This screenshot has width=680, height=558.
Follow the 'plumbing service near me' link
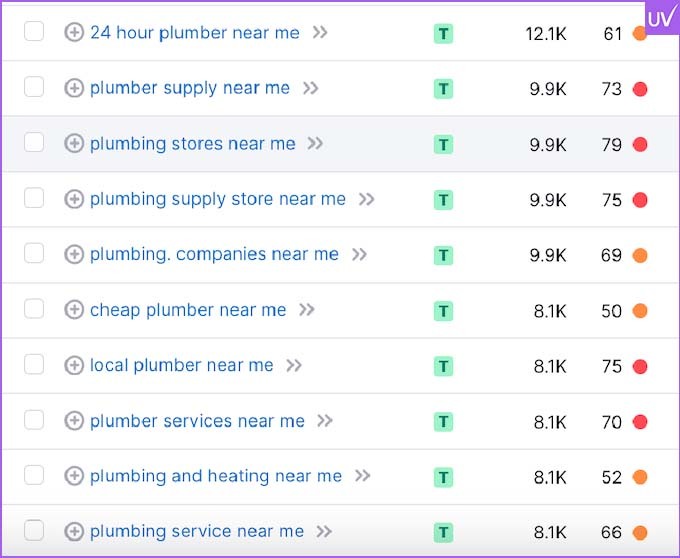click(x=197, y=532)
